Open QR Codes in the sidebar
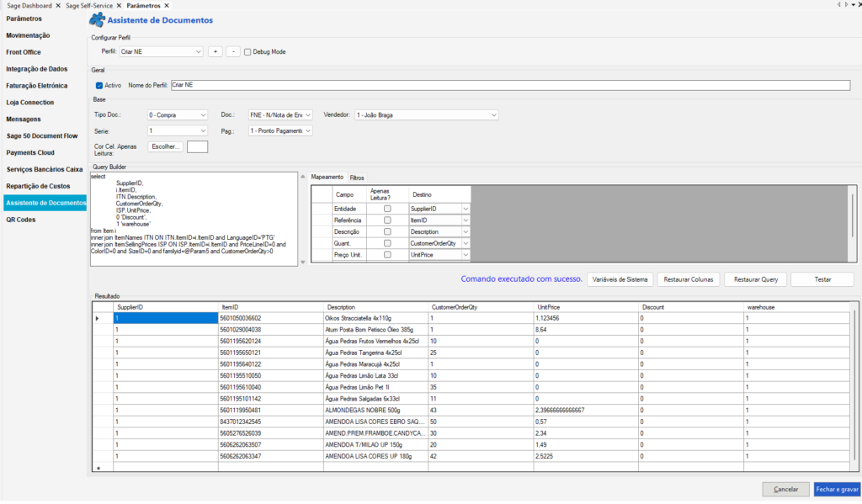 click(x=20, y=220)
